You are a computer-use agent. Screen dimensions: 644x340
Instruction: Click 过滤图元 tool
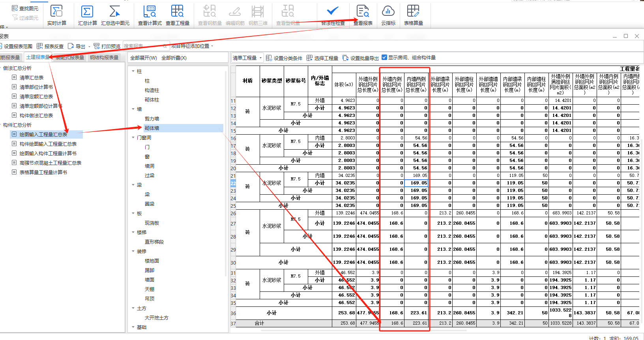click(25, 18)
